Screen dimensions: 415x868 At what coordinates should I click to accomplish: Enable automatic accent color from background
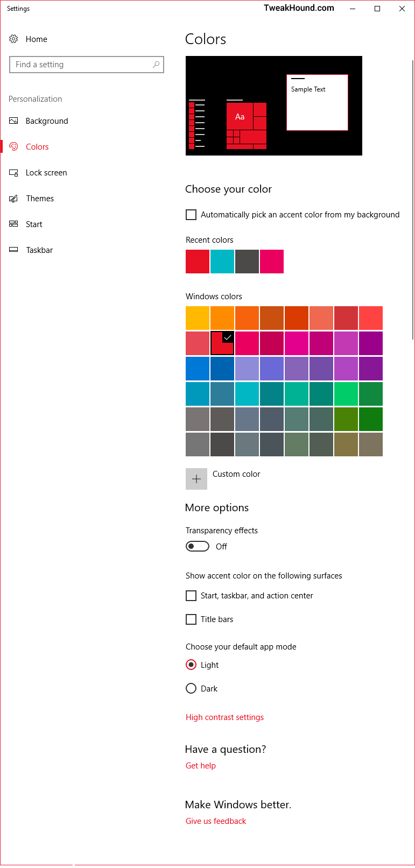tap(191, 215)
